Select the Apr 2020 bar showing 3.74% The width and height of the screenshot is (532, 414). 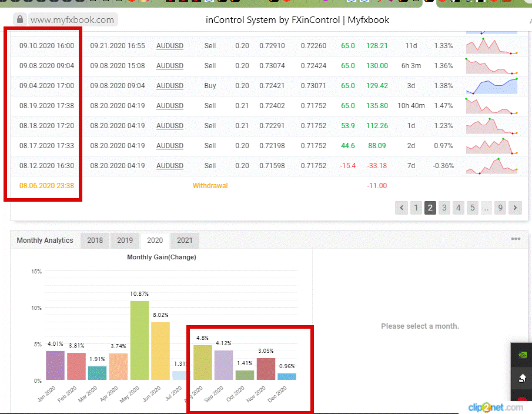pyautogui.click(x=118, y=366)
